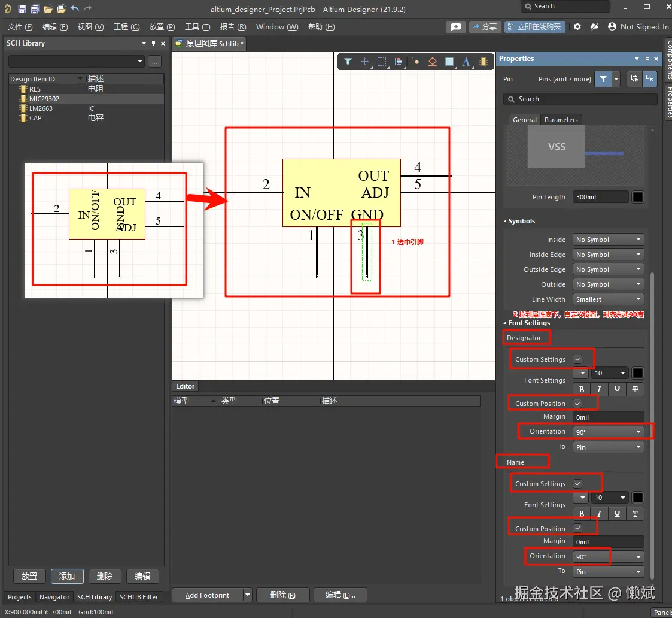Screen dimensions: 672x618
Task: Click the Open Project folder icon
Action: [x=61, y=8]
